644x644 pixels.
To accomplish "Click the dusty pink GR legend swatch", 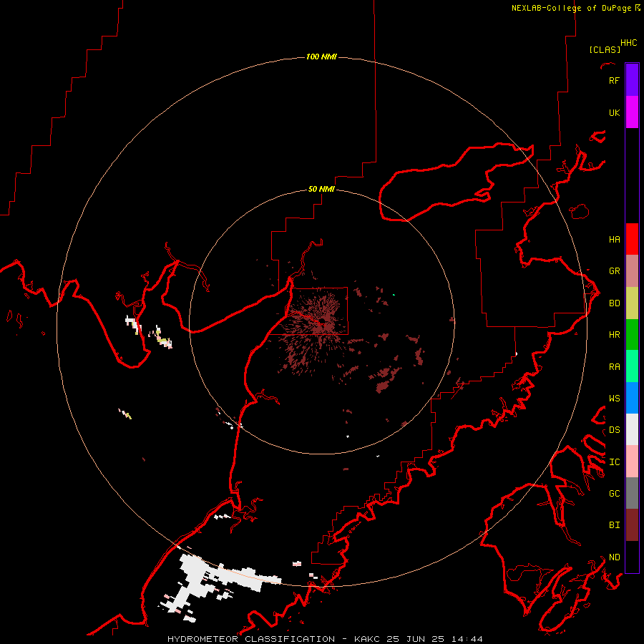I will [x=632, y=271].
